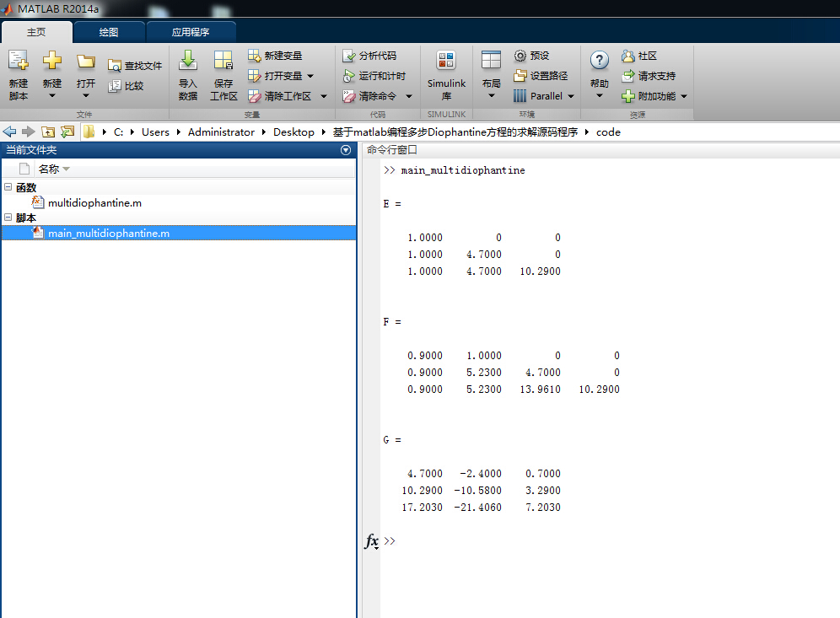
Task: Click the Diophantine project folder in path
Action: [x=455, y=132]
